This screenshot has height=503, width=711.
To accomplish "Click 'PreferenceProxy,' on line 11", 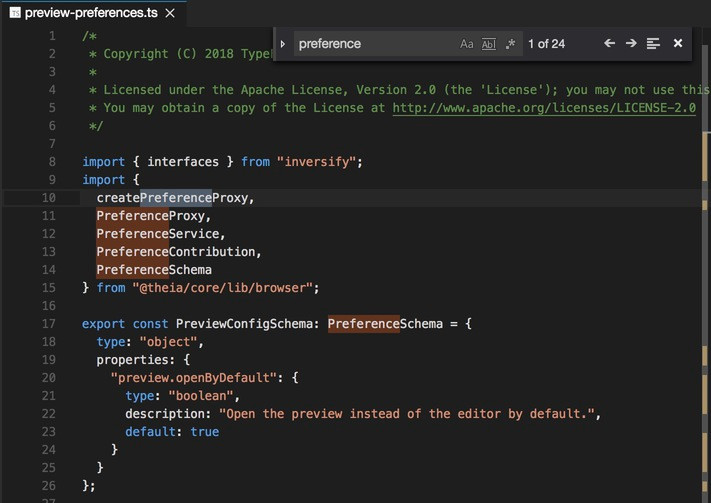I will coord(153,216).
